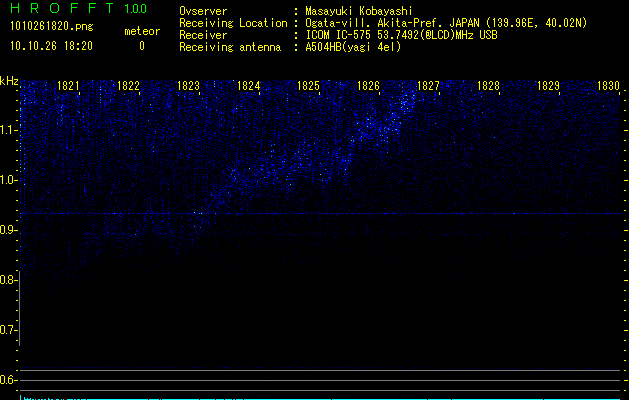Click the 1825 time marker
Screen dimensions: 629x400
[x=308, y=86]
